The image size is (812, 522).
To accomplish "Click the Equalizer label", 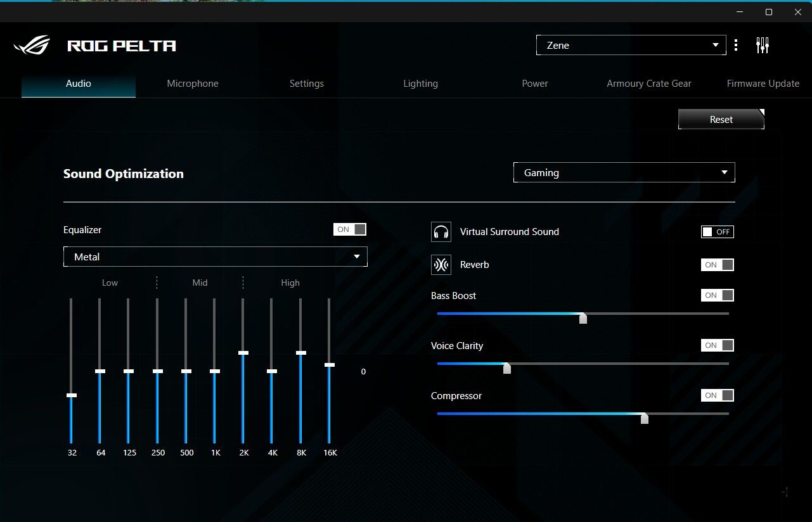I will point(82,230).
